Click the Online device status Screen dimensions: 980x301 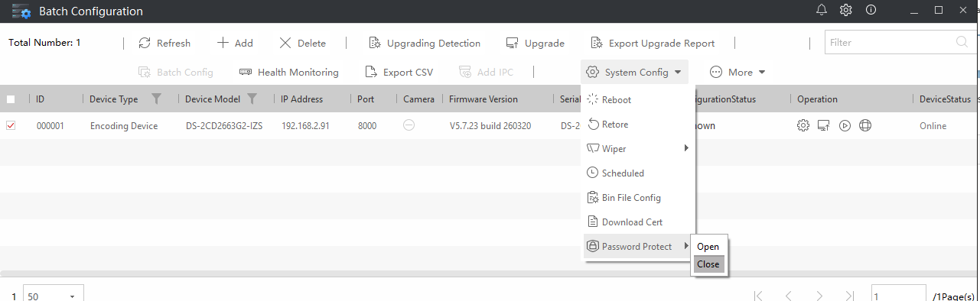[x=933, y=126]
